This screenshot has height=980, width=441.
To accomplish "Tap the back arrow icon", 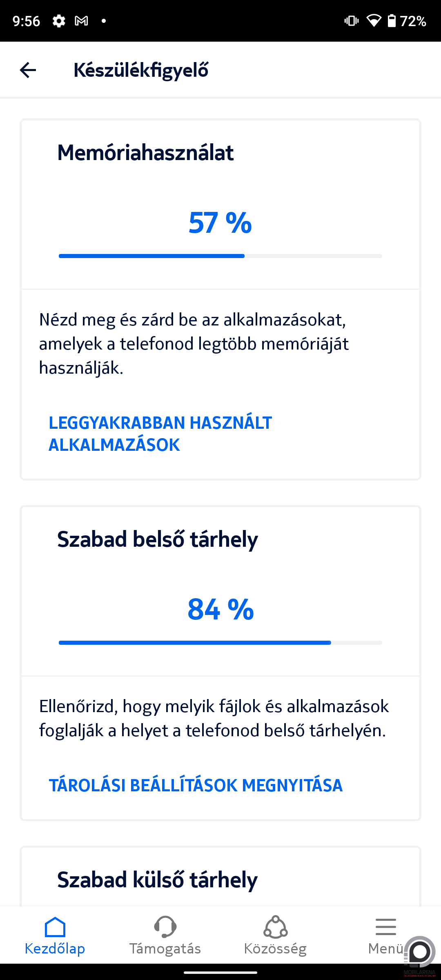I will click(28, 70).
